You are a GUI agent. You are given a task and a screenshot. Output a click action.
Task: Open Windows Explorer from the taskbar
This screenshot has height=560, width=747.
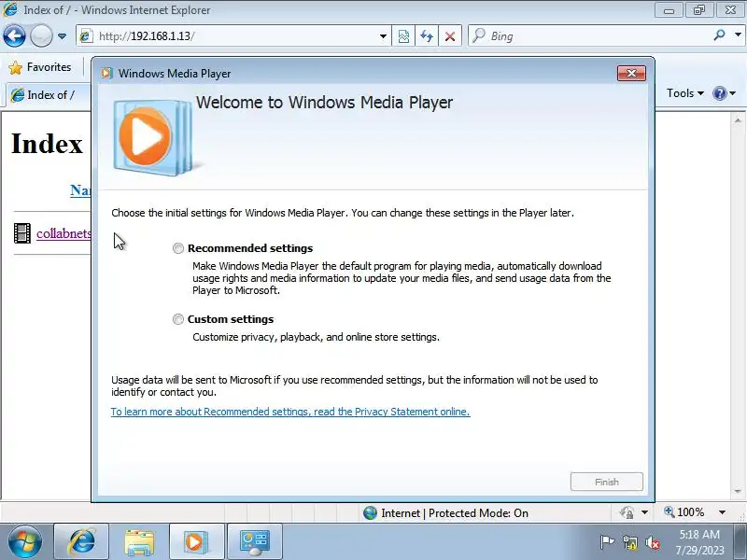click(139, 541)
